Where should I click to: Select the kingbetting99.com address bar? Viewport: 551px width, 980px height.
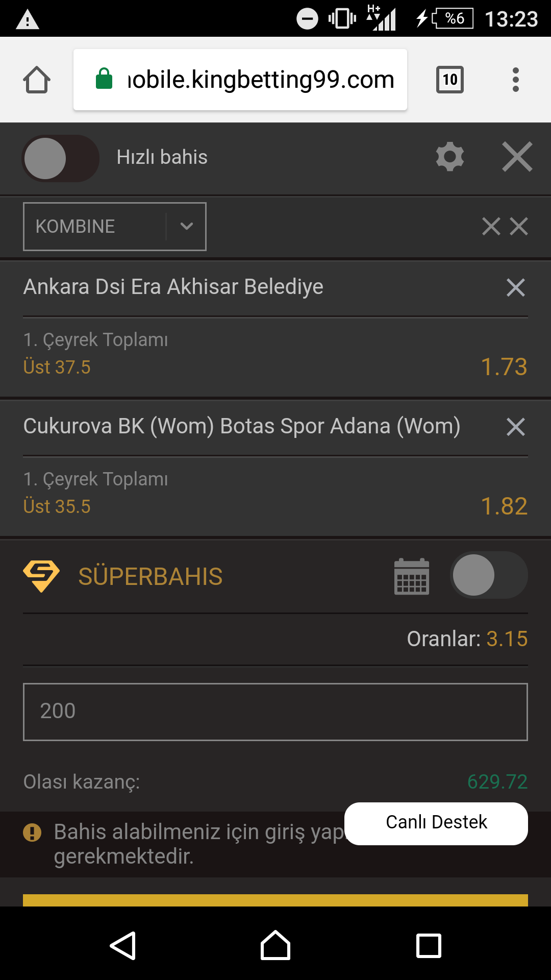(x=240, y=80)
